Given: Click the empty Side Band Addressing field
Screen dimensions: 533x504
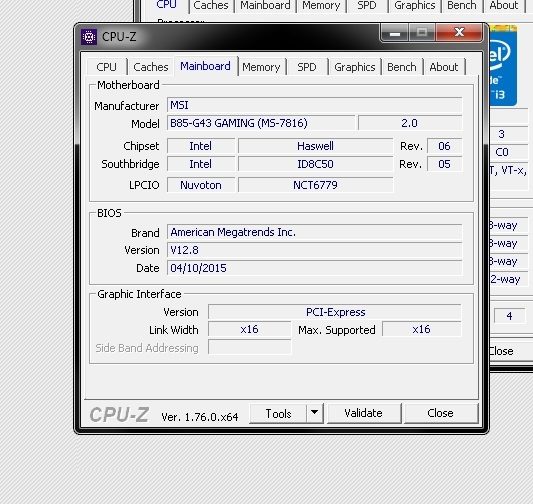Looking at the screenshot, I should (x=250, y=347).
